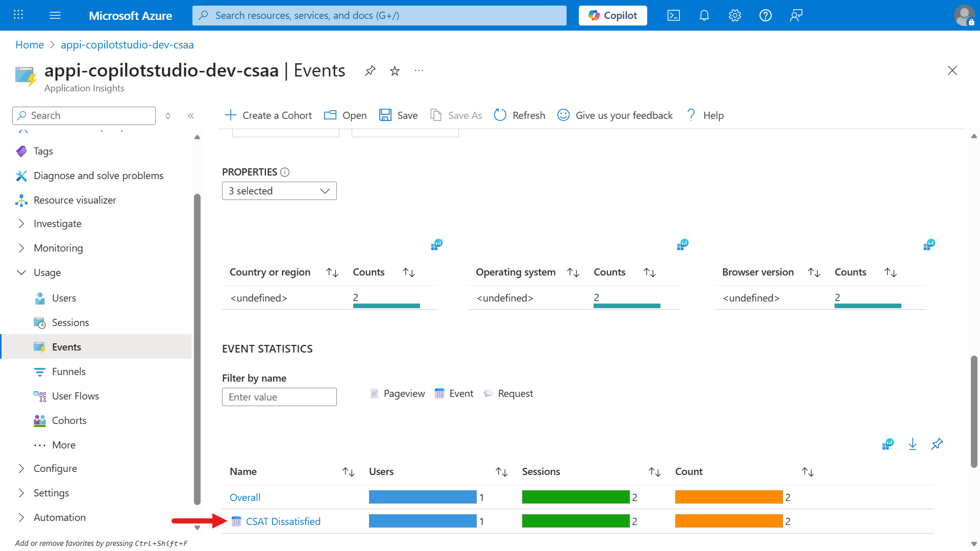Click More under the Usage section
Image resolution: width=980 pixels, height=551 pixels.
tap(63, 444)
